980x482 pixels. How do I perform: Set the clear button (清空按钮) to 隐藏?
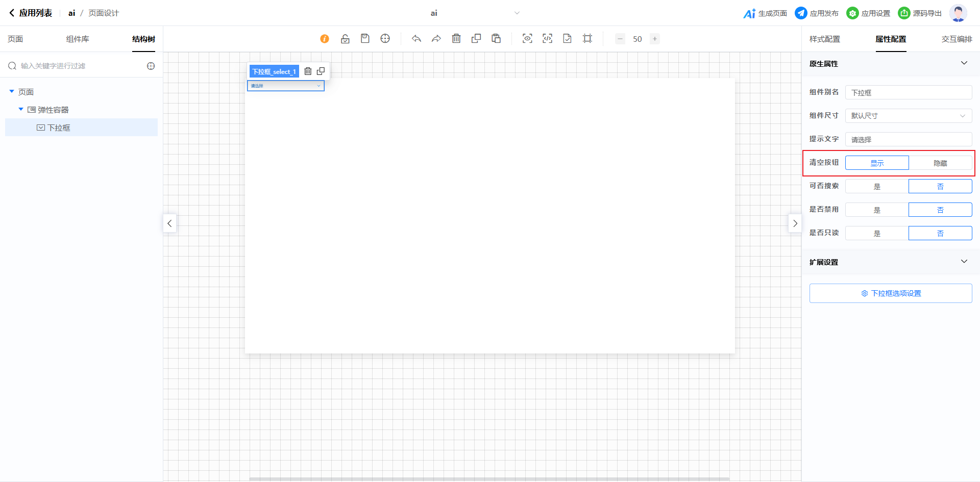(940, 163)
